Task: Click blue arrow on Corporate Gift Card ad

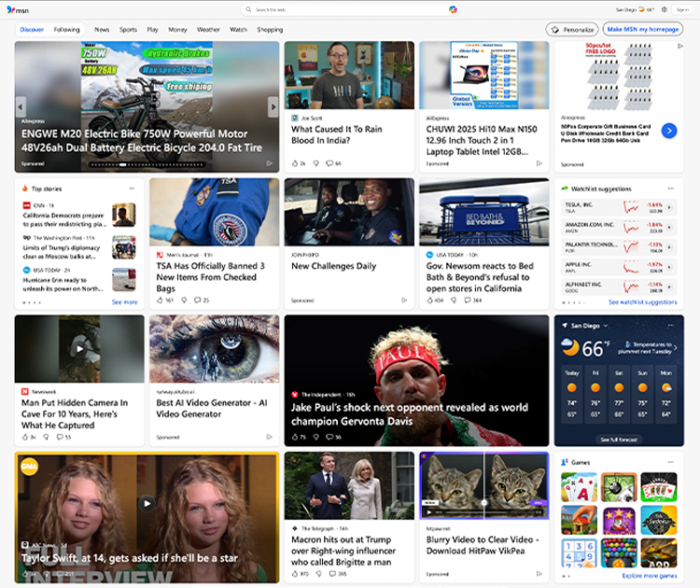Action: click(669, 131)
